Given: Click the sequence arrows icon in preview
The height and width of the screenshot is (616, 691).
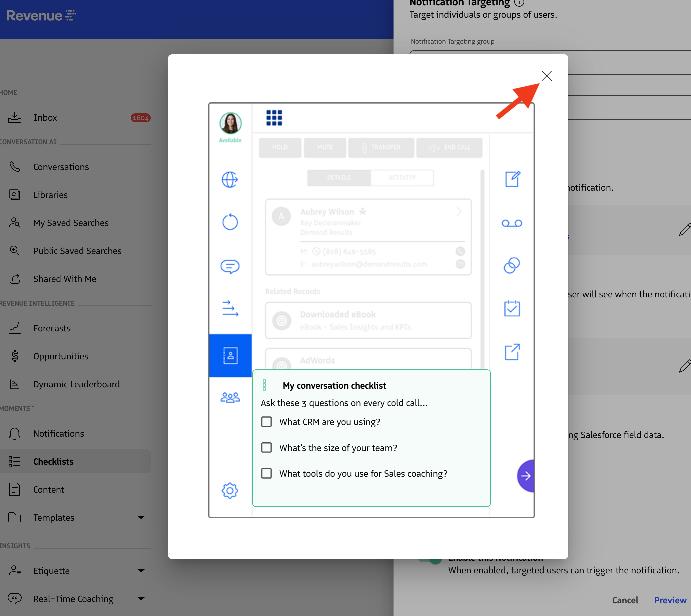Looking at the screenshot, I should [230, 308].
